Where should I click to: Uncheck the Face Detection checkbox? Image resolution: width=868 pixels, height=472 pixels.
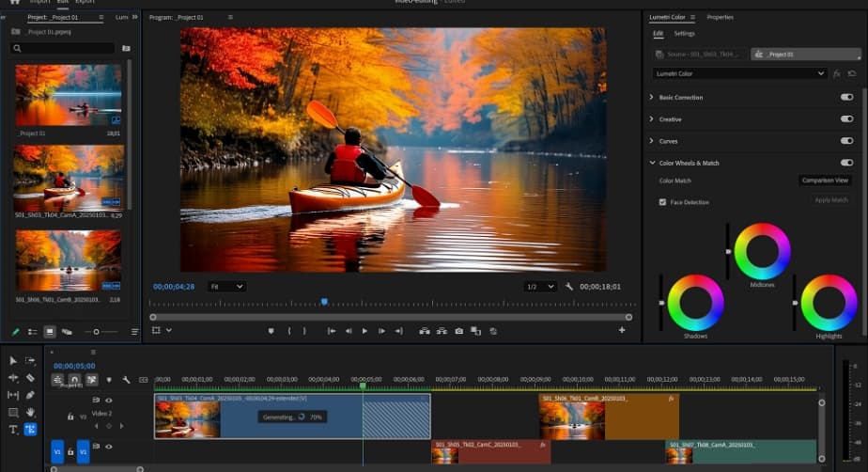click(662, 202)
